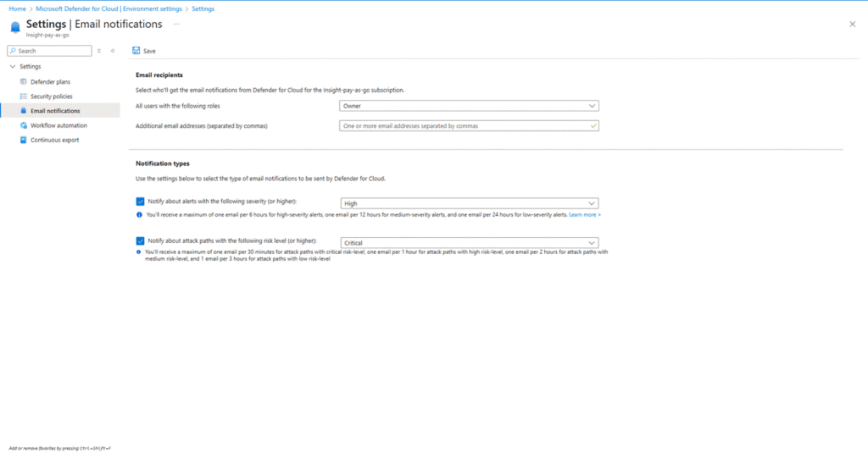Collapse the sidebar with the double-chevron icon
Screen dimensions: 868x453
click(x=113, y=51)
